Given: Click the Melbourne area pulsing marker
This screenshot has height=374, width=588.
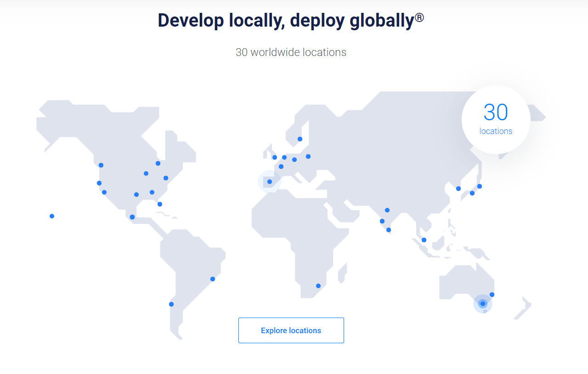Looking at the screenshot, I should [x=482, y=303].
